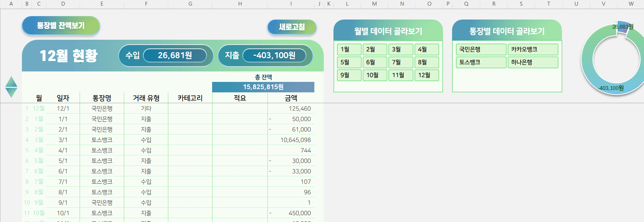Toggle the 1월 month slicer

349,49
